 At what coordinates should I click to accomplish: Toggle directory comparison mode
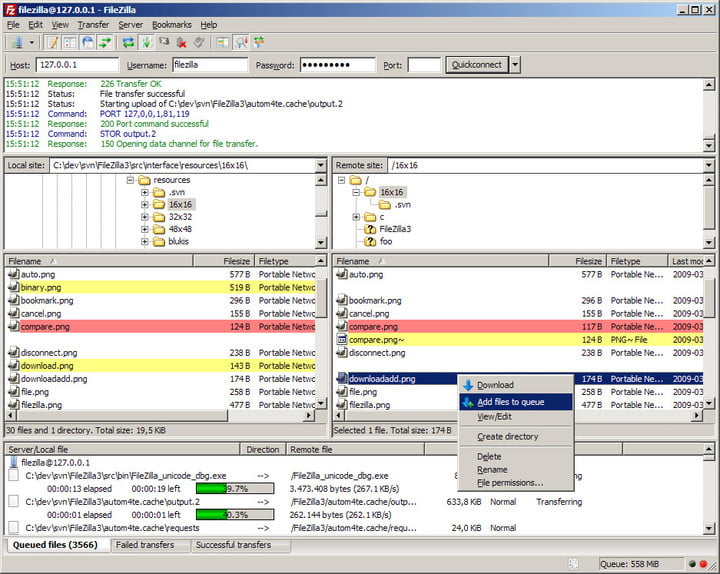[x=241, y=42]
